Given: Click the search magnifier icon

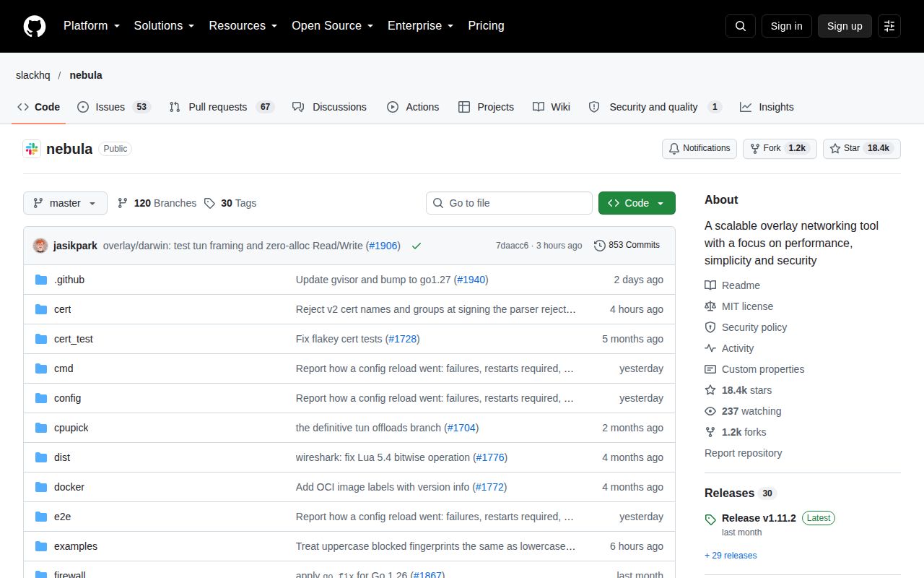Looking at the screenshot, I should click(x=741, y=26).
